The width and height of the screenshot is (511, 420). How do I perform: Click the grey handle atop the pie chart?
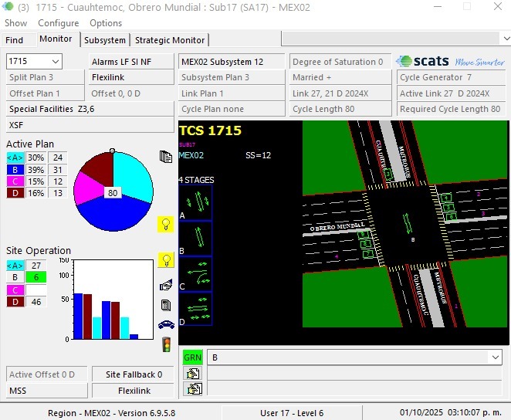click(113, 151)
